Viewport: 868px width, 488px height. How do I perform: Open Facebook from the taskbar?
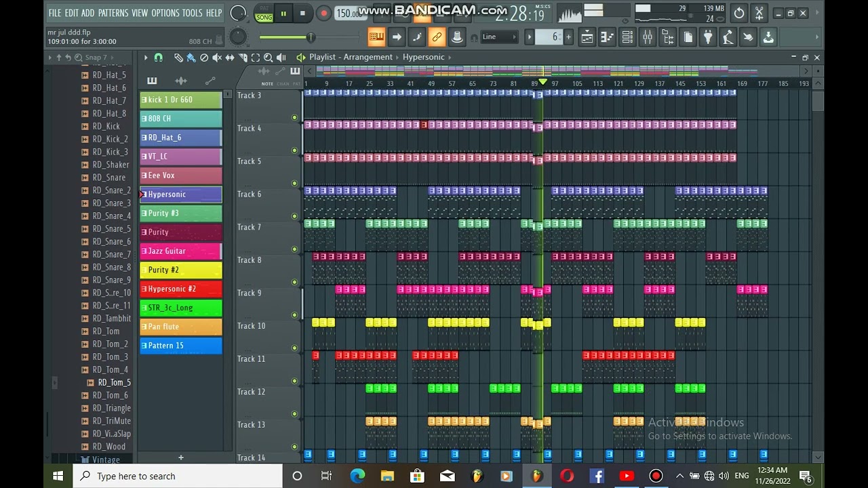(x=597, y=476)
